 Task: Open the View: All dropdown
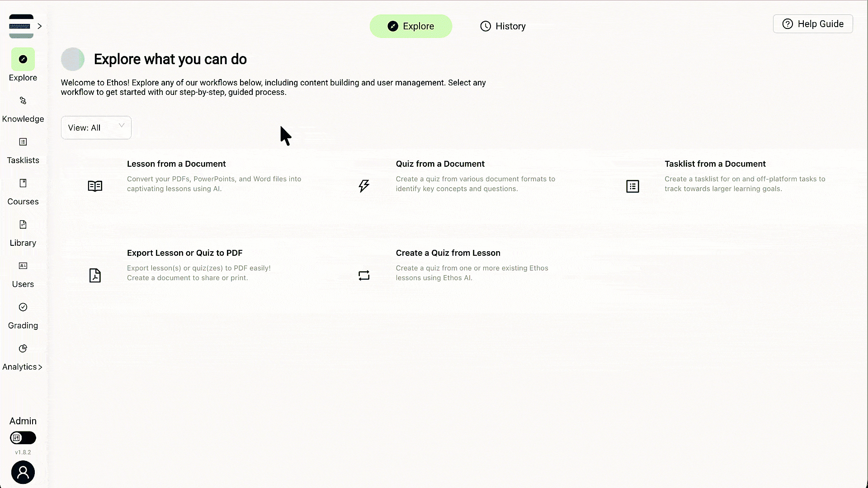pos(96,127)
